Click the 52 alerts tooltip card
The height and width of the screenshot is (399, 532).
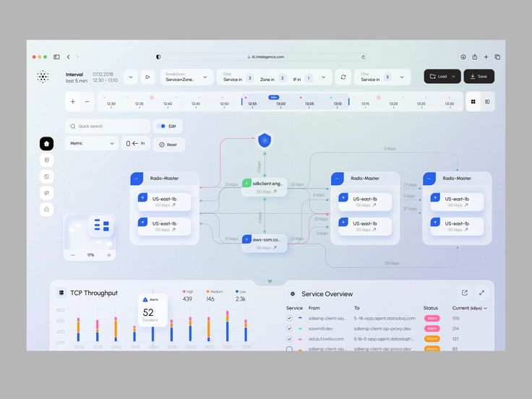[153, 310]
